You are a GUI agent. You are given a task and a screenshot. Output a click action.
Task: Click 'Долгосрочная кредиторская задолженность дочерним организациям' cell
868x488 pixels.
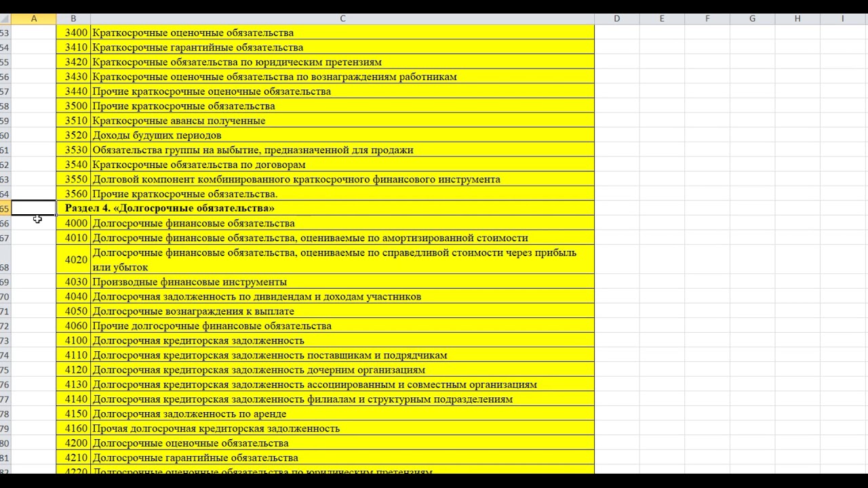click(342, 370)
